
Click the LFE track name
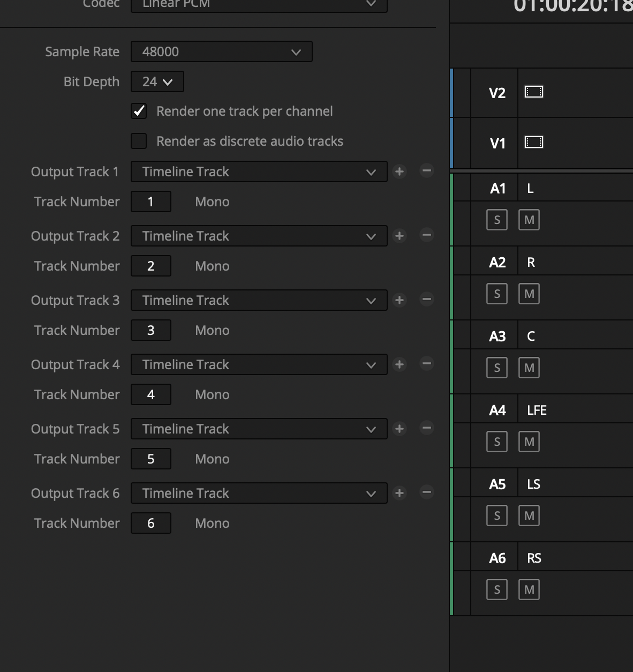point(537,410)
